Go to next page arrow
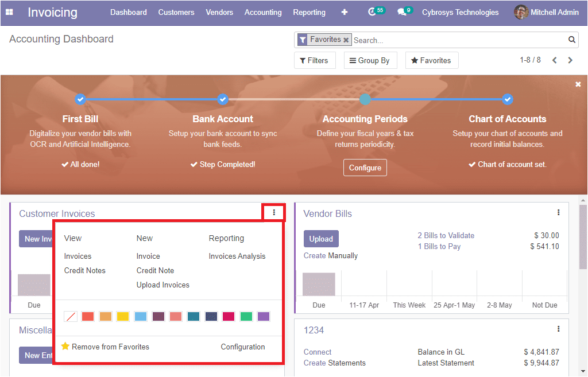 click(x=570, y=60)
